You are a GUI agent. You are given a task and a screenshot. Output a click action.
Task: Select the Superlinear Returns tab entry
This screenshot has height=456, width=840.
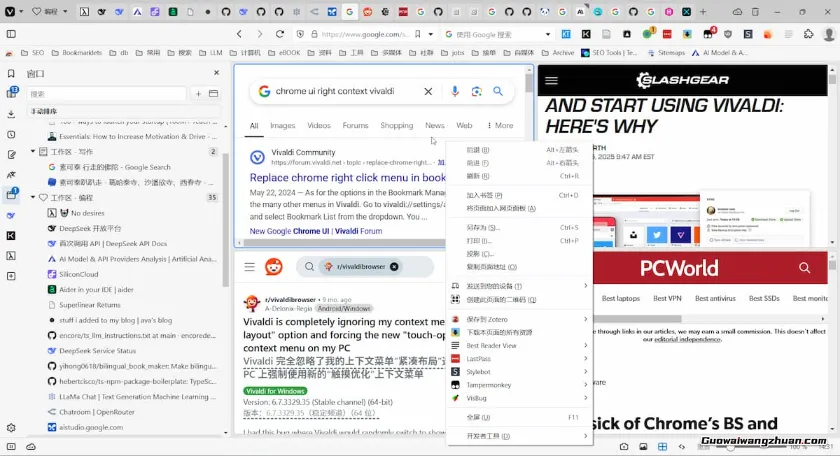coord(132,305)
